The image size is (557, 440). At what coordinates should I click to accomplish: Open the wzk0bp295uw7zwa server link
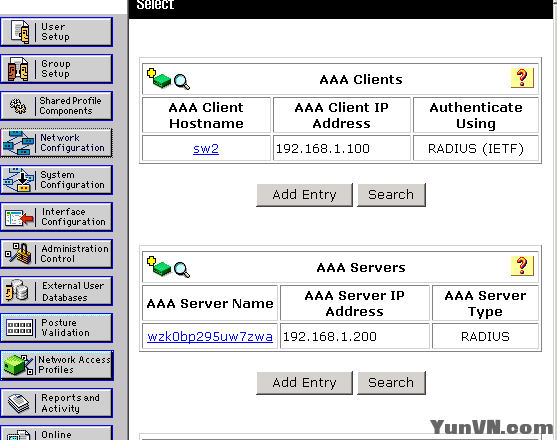point(210,336)
